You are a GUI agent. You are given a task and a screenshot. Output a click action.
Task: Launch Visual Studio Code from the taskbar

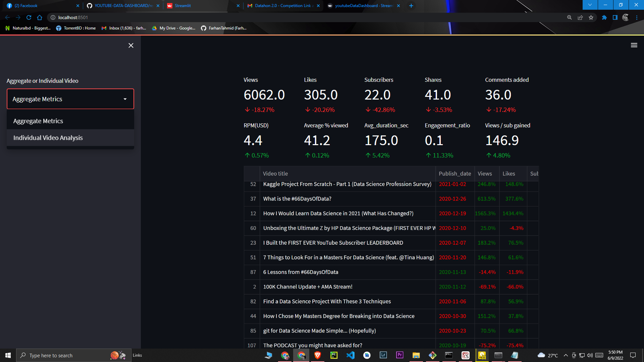[351, 355]
